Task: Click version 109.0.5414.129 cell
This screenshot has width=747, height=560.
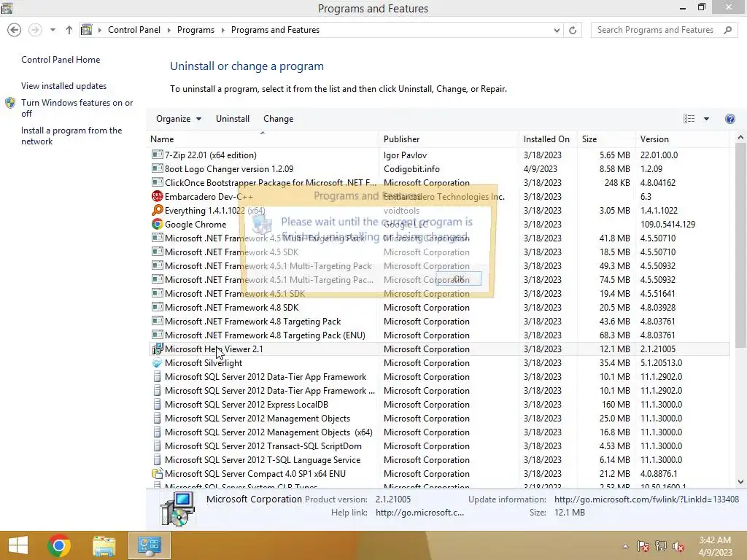Action: click(667, 225)
